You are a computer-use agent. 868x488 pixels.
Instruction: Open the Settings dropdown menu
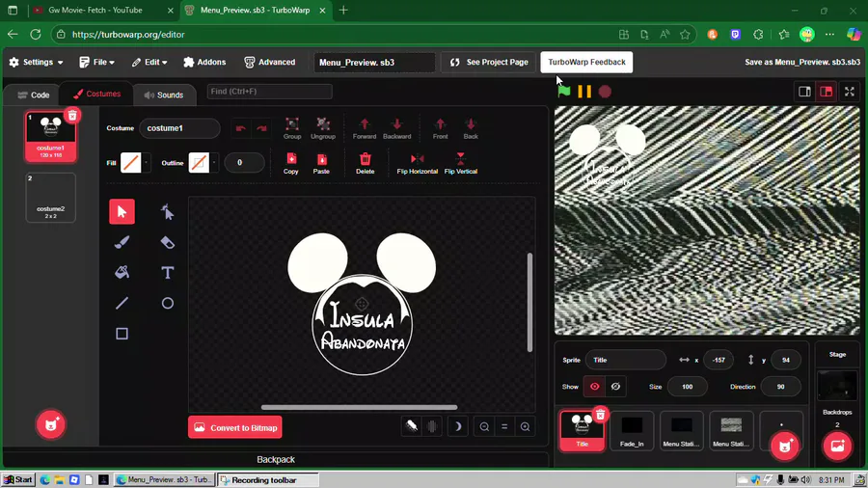point(36,62)
